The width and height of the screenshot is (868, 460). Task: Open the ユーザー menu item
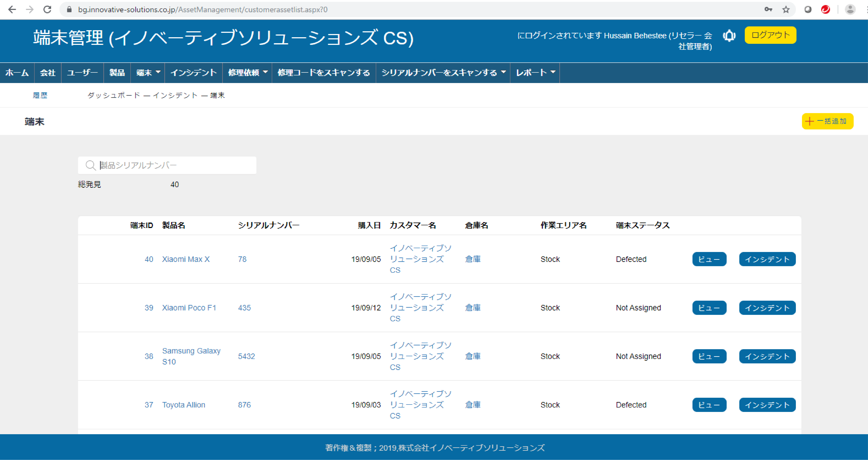click(x=82, y=73)
